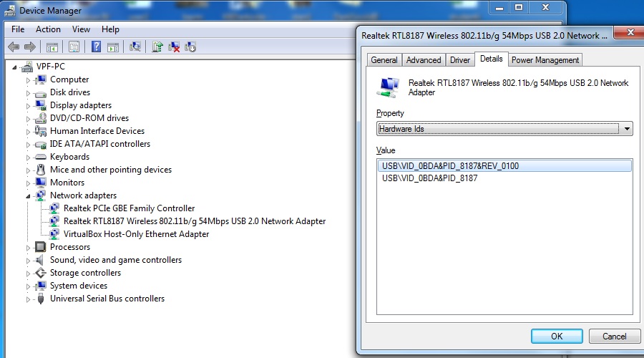Click the Universal Serial Bus controllers plug icon
644x358 pixels.
pos(41,299)
